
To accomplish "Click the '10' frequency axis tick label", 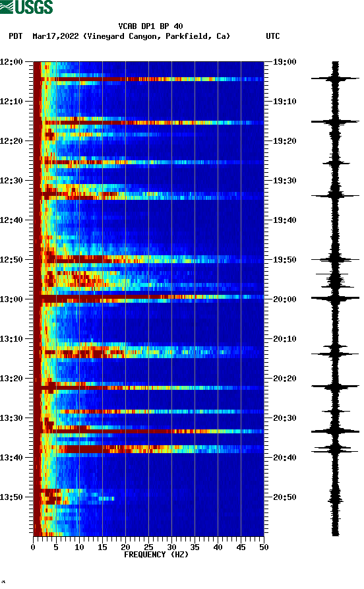I will tap(79, 547).
